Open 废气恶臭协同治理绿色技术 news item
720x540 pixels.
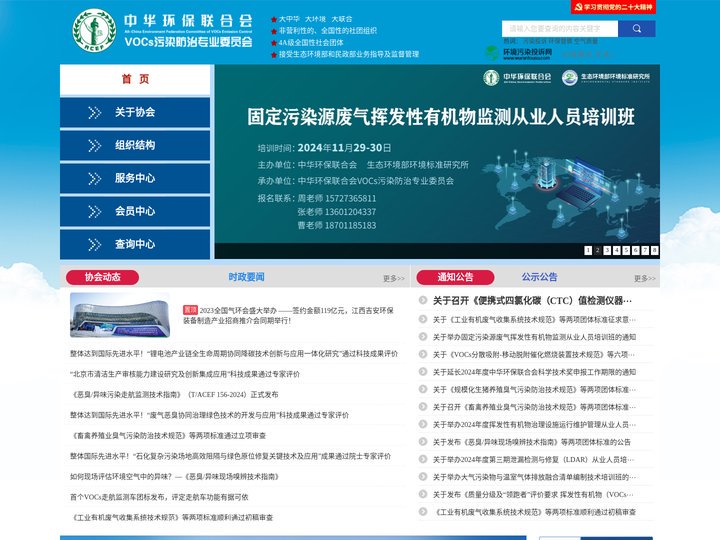pos(209,415)
